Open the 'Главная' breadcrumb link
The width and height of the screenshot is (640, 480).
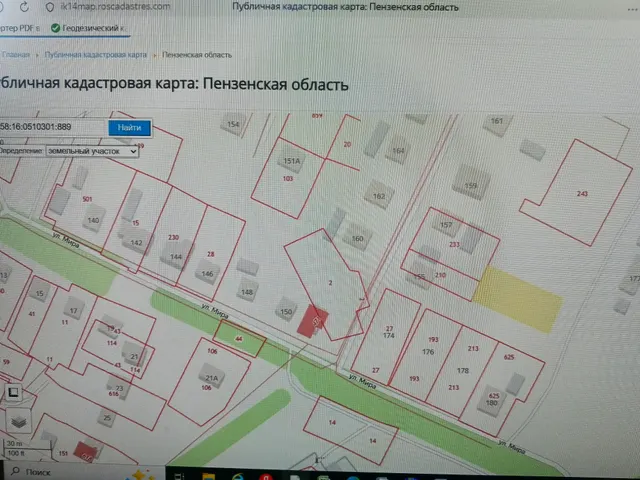tap(16, 55)
